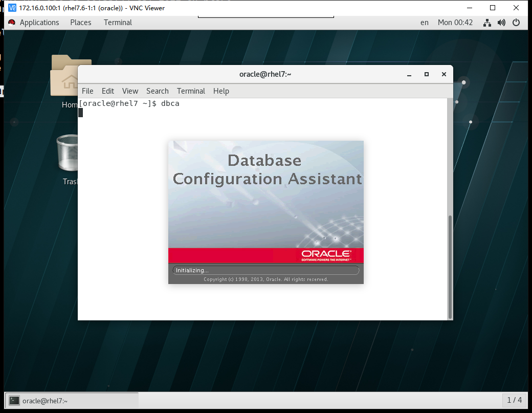532x413 pixels.
Task: Open the en keyboard layout indicator
Action: tap(424, 23)
